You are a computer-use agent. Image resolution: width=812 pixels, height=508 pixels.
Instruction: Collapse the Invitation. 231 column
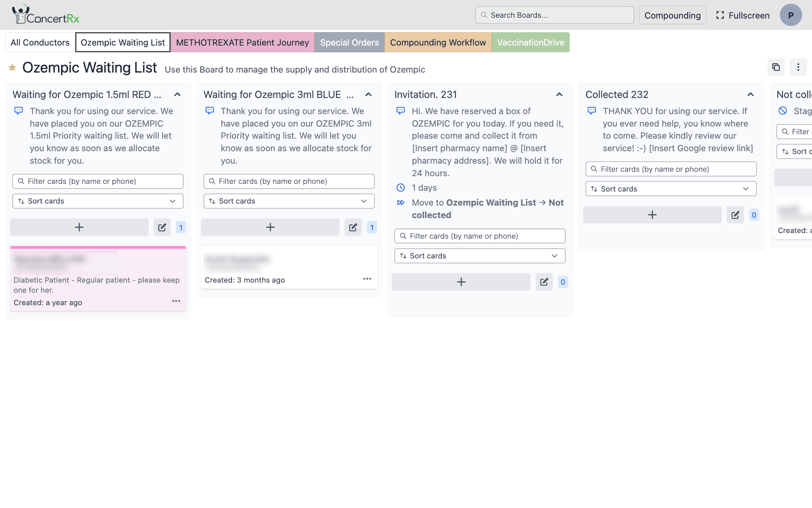559,95
